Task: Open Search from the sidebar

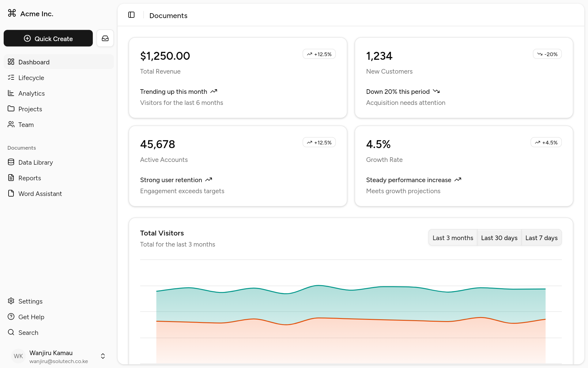Action: coord(59,332)
